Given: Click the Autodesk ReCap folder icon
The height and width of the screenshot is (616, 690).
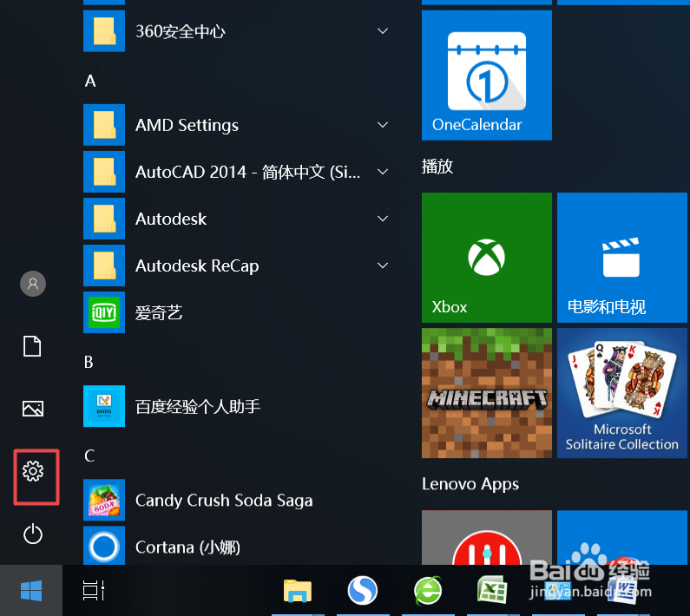Looking at the screenshot, I should (x=104, y=265).
